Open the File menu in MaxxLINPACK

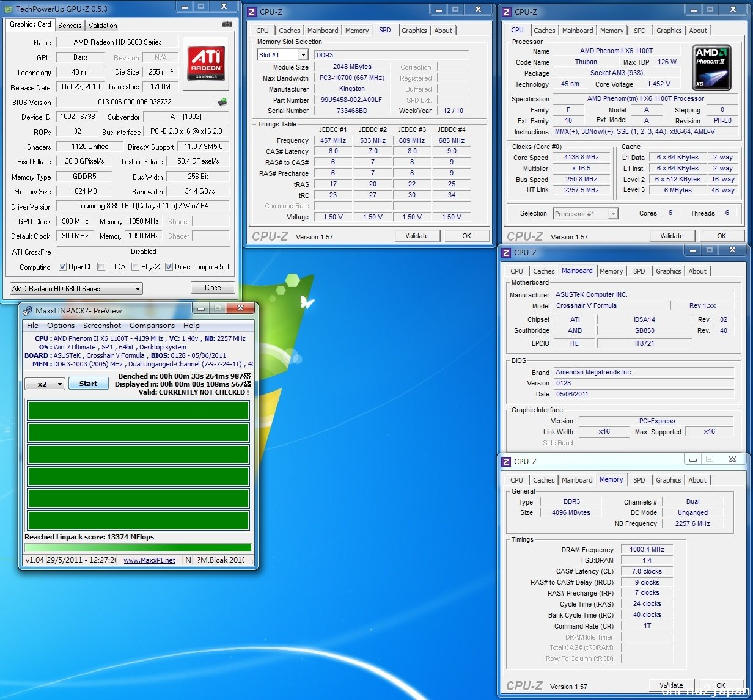click(x=32, y=326)
